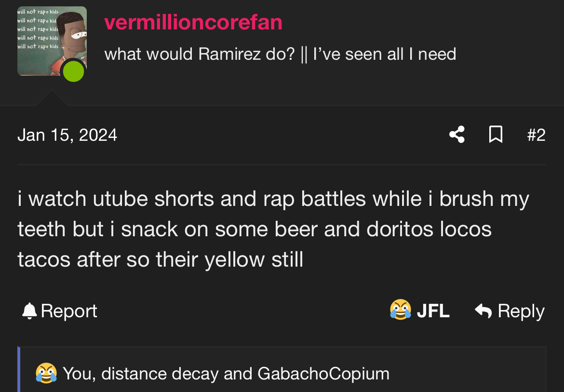This screenshot has width=564, height=392.
Task: Bookmark this post with the bookmark icon
Action: 496,135
